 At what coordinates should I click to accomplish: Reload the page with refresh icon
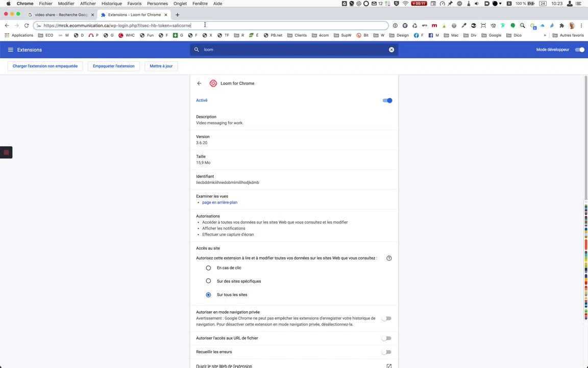(26, 26)
